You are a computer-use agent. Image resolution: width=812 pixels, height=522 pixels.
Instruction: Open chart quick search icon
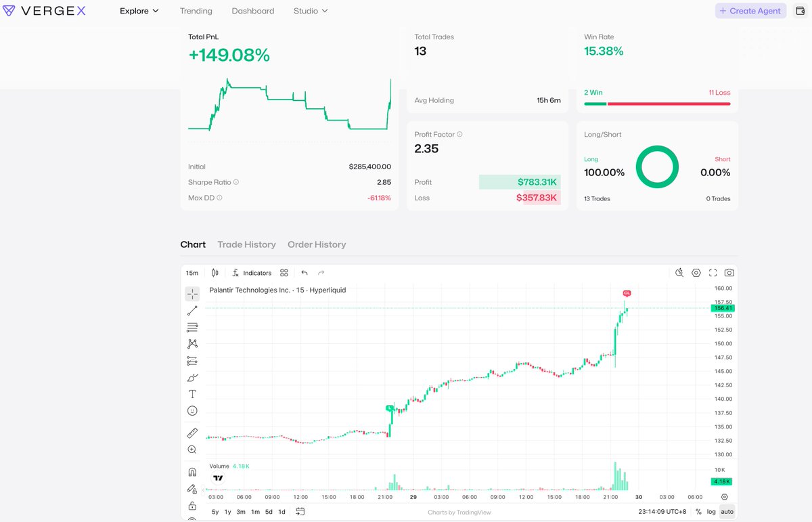(679, 273)
